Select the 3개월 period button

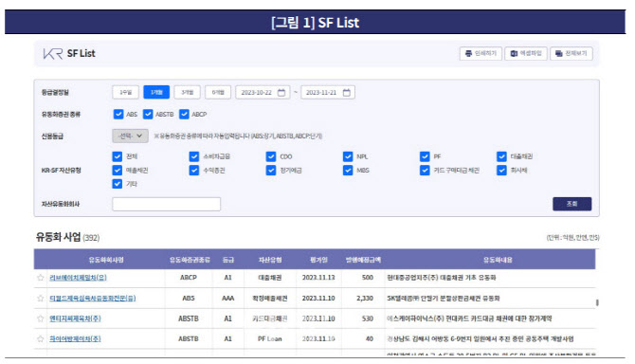pyautogui.click(x=187, y=92)
